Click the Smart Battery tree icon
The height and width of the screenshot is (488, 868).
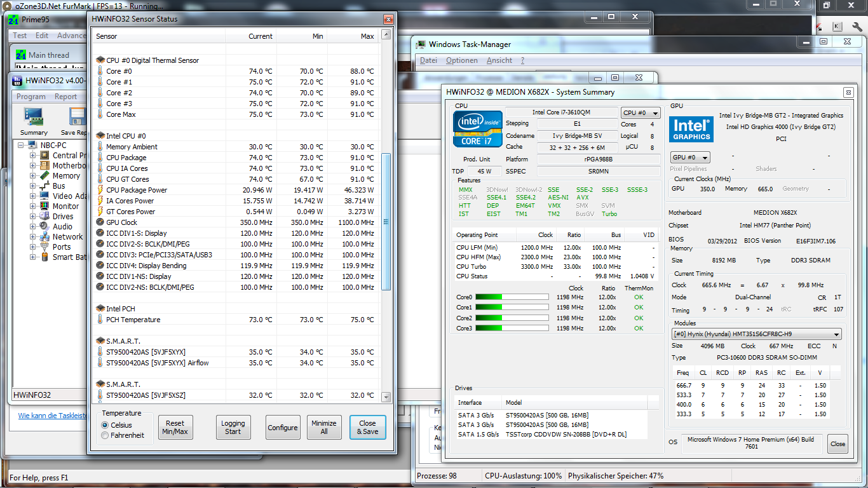pyautogui.click(x=45, y=257)
